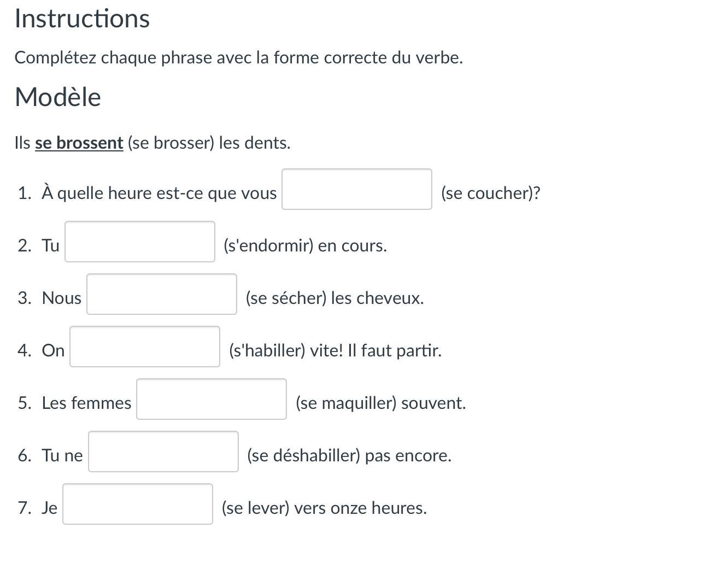Click the 'Complétez chaque phrase' instruction text
728x586 pixels.
[238, 57]
